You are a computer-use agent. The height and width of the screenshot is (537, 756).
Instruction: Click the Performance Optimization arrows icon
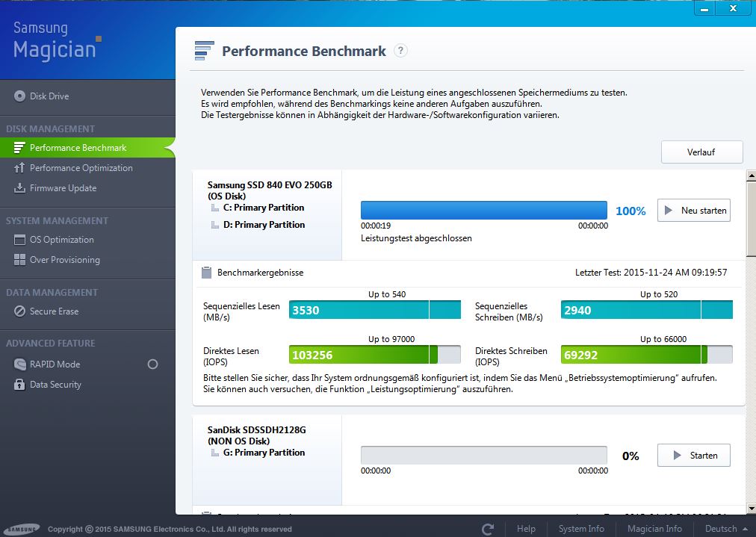tap(19, 168)
